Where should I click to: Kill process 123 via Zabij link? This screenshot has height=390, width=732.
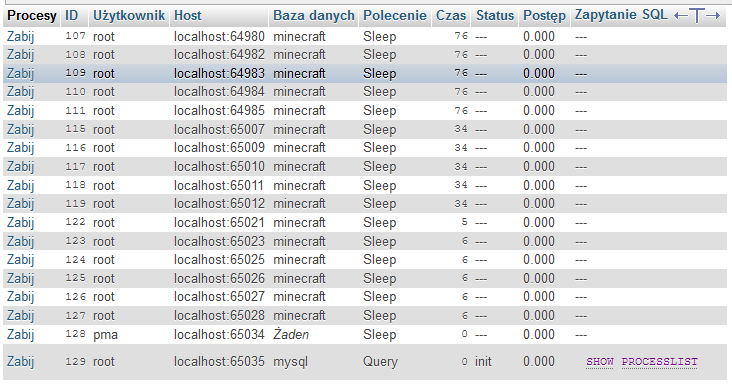21,241
